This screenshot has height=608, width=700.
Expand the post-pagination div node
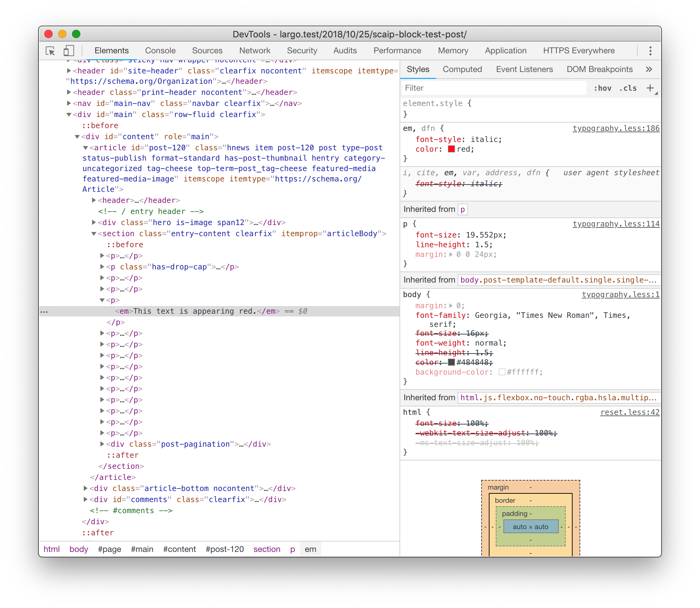tap(102, 444)
